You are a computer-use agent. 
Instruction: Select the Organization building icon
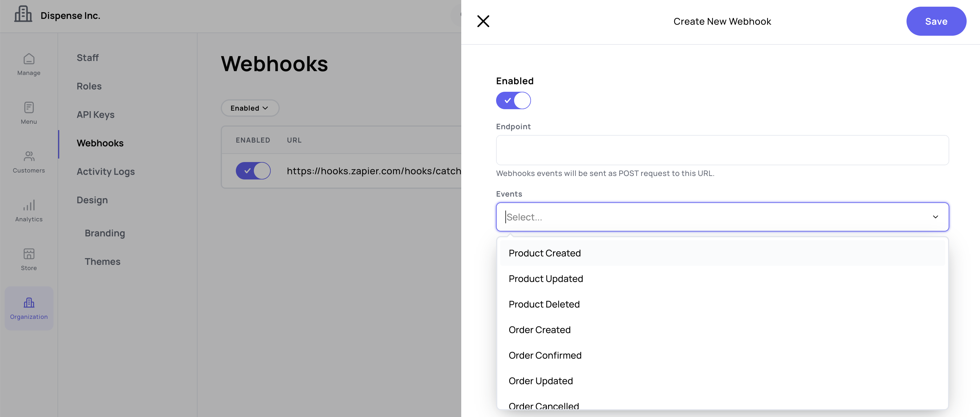[29, 303]
